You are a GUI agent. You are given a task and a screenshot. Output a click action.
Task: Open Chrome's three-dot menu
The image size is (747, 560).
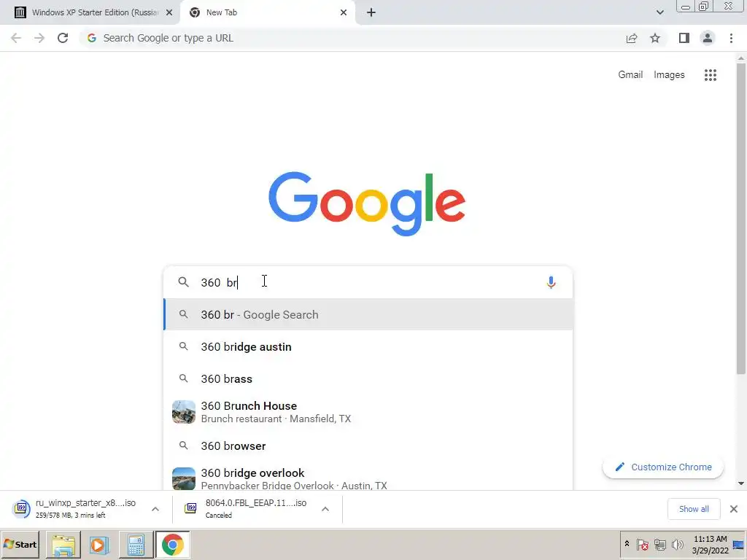pyautogui.click(x=731, y=38)
